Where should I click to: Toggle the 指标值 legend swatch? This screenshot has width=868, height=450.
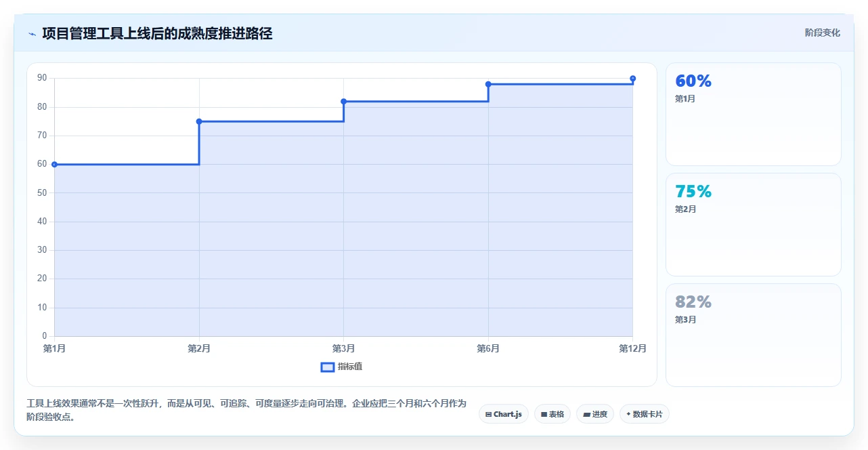coord(327,367)
